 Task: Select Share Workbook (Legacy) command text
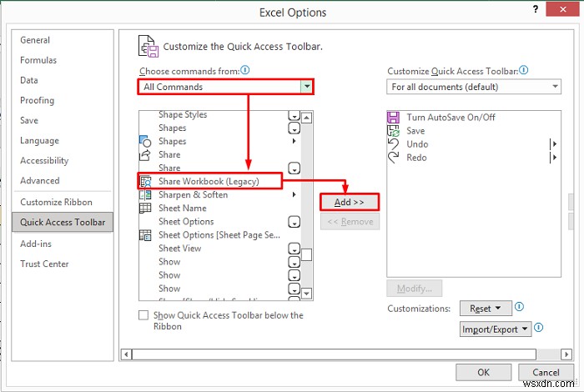(209, 182)
